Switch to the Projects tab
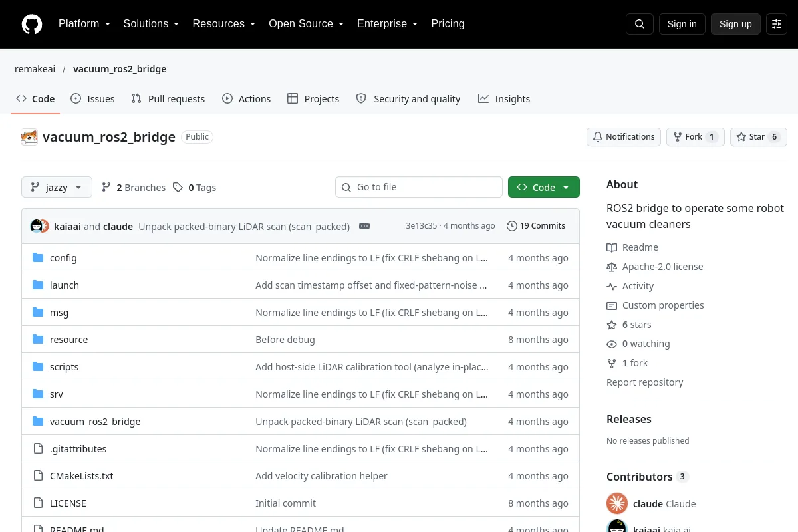 tap(313, 99)
